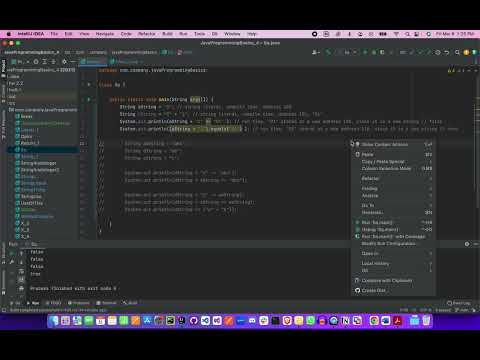Click the account user icon in toolbar
Screen dimensions: 480x360
pyautogui.click(x=315, y=52)
